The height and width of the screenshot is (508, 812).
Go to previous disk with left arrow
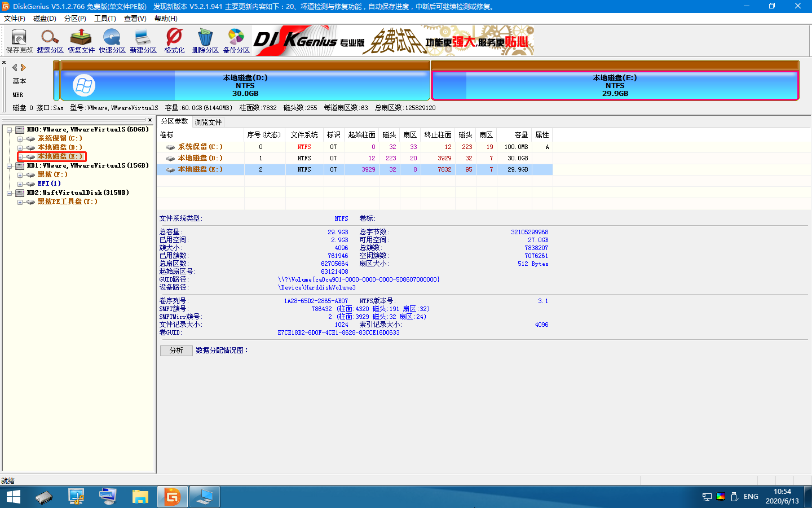[x=15, y=67]
